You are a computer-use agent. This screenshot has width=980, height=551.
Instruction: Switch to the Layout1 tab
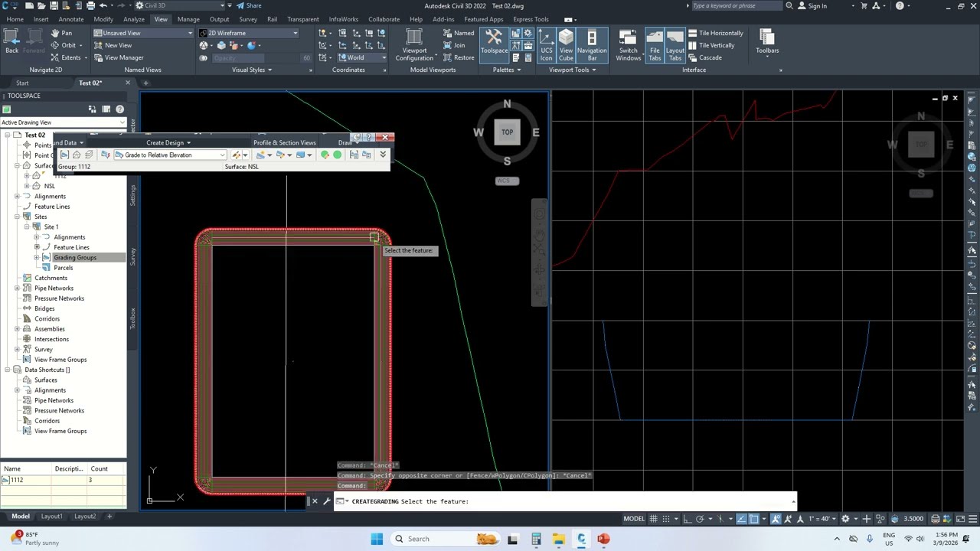51,517
